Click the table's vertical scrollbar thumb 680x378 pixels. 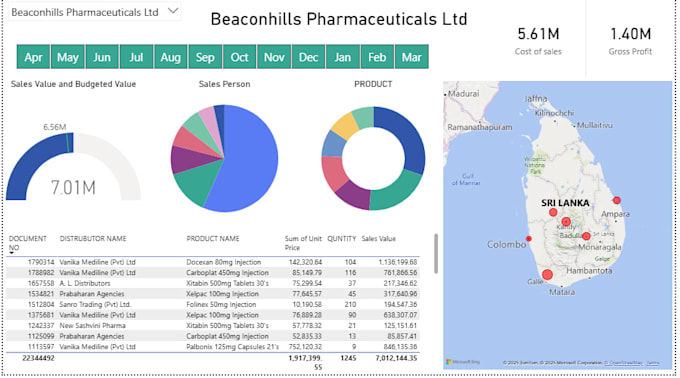pyautogui.click(x=435, y=254)
